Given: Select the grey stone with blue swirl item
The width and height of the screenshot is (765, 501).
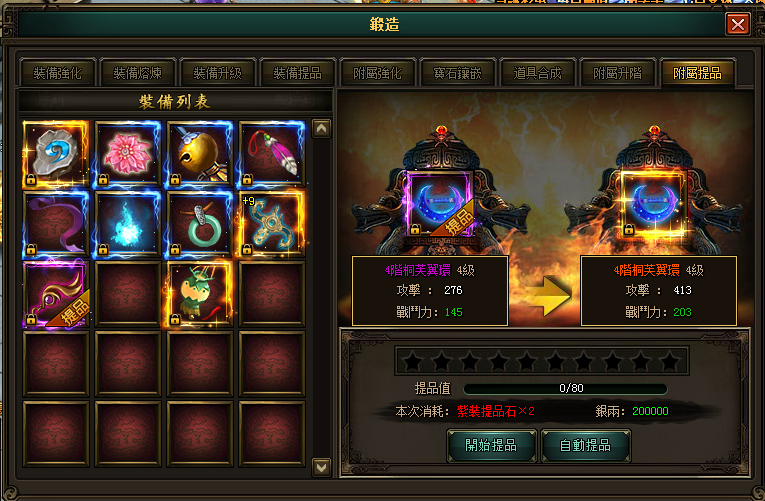Looking at the screenshot, I should (56, 155).
